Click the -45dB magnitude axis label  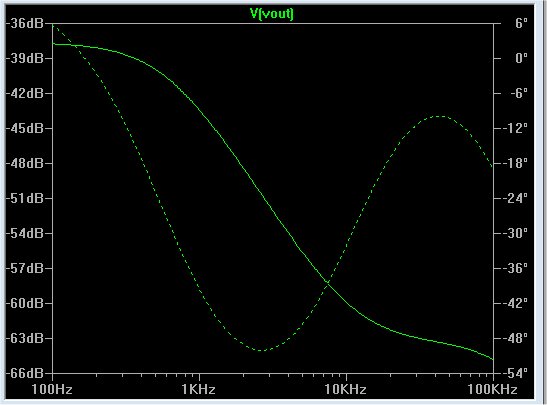point(25,128)
